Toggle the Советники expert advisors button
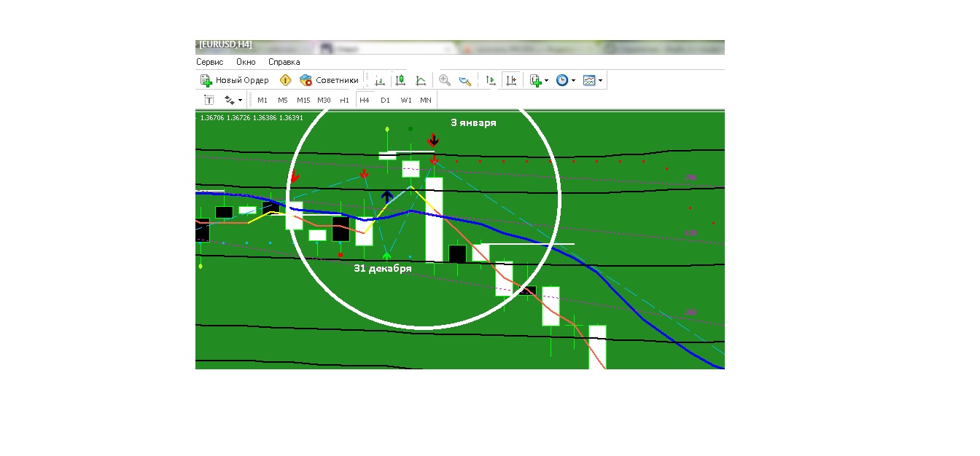This screenshot has width=980, height=456. click(x=329, y=80)
